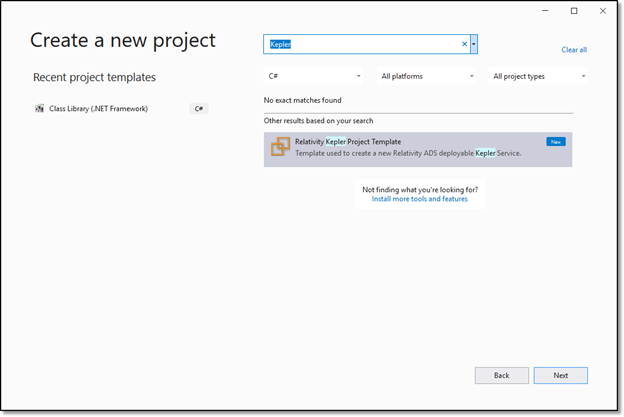Screen dimensions: 624x417
Task: Click the Clear all link
Action: tap(574, 50)
